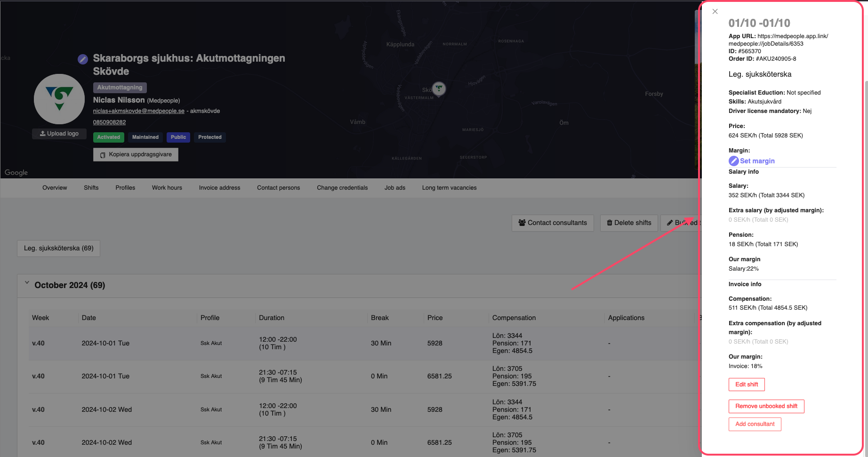Click the Remove unbooked shift button
The width and height of the screenshot is (868, 457).
pos(766,406)
